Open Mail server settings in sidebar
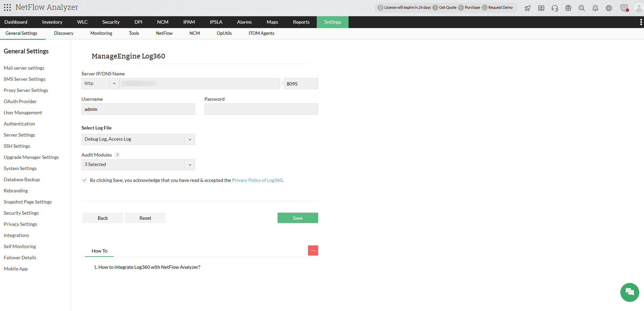644x311 pixels. pyautogui.click(x=24, y=68)
